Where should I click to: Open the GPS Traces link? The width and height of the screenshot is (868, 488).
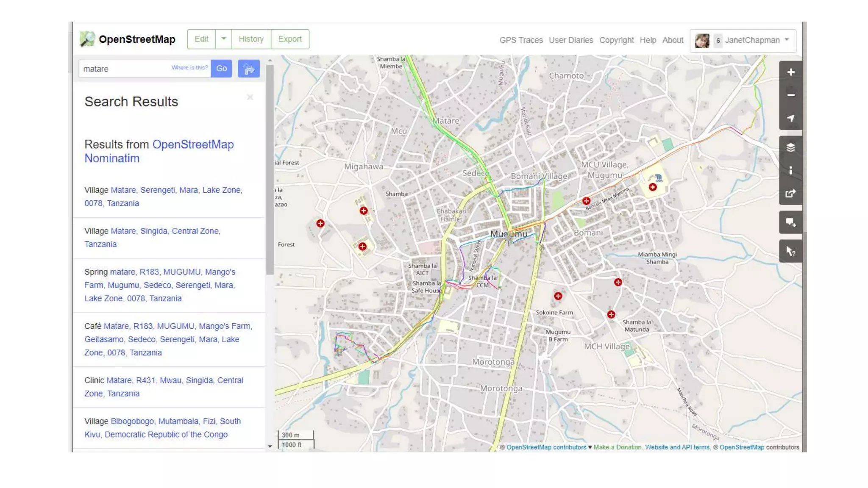tap(521, 40)
